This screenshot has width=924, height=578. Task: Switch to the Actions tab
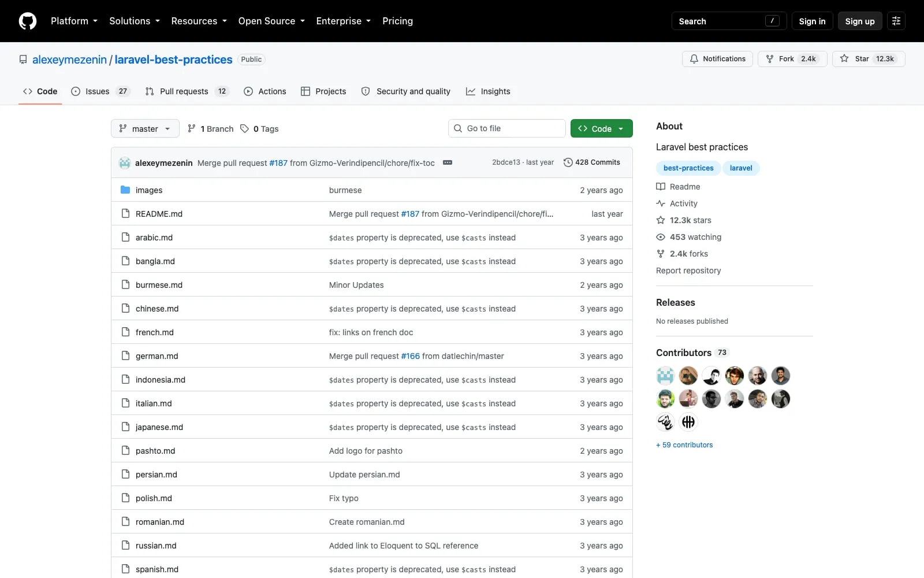pos(265,91)
